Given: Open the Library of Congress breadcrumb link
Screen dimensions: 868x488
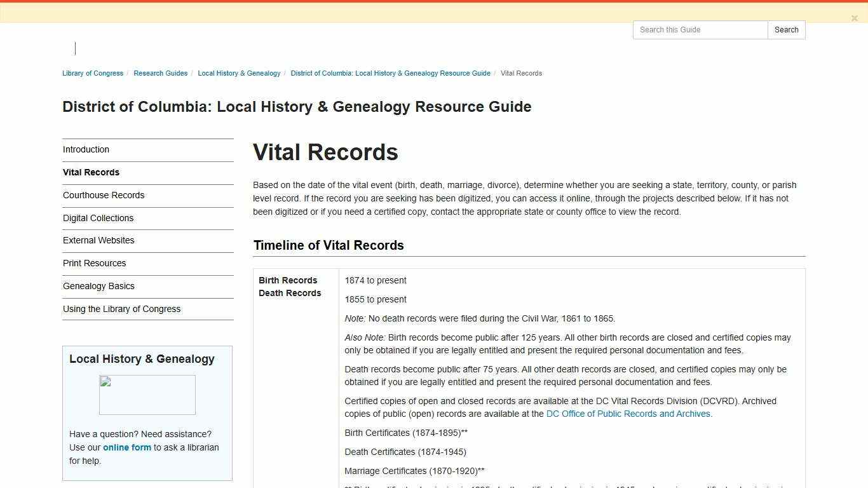Looking at the screenshot, I should (x=92, y=73).
